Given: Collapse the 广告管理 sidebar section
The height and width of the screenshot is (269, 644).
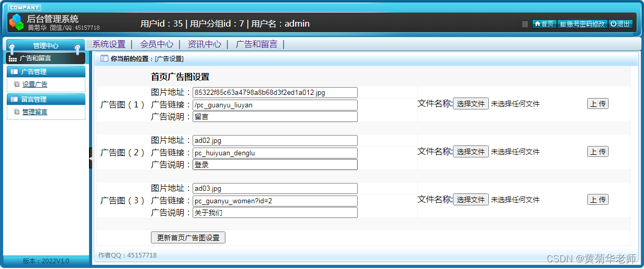Looking at the screenshot, I should click(x=46, y=72).
